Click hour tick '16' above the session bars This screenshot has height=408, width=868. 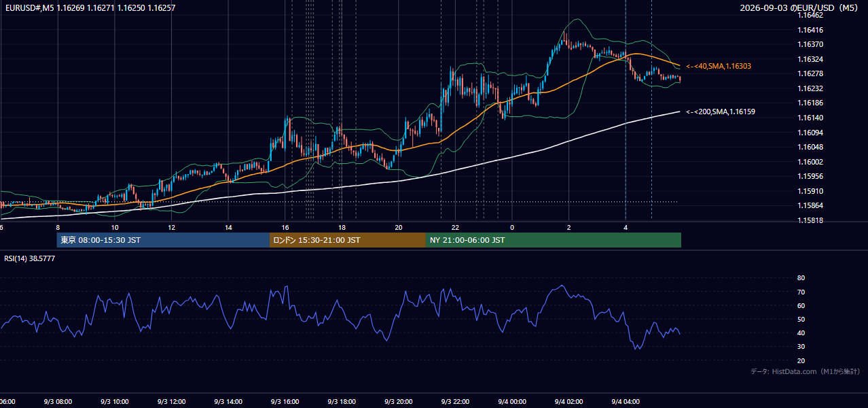click(285, 227)
